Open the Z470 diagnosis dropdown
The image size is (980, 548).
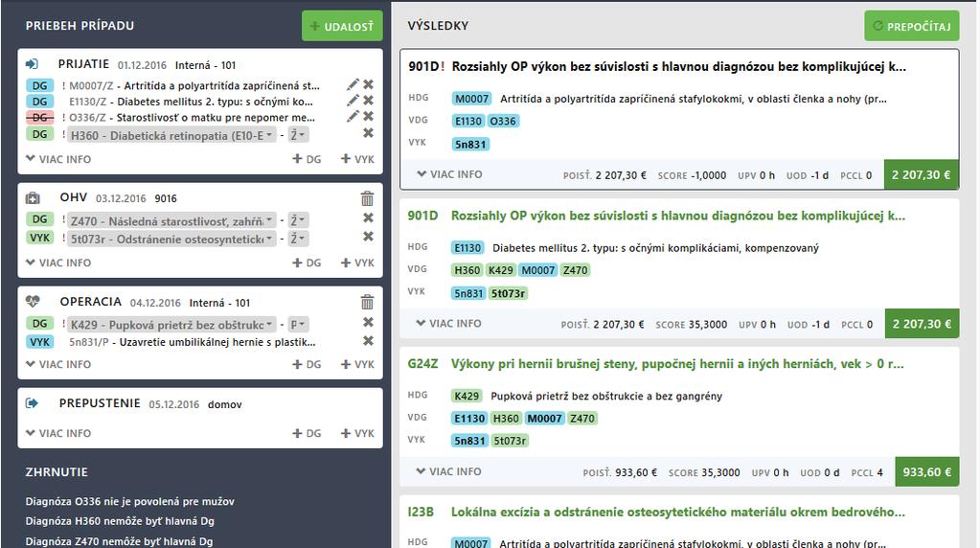[x=171, y=220]
